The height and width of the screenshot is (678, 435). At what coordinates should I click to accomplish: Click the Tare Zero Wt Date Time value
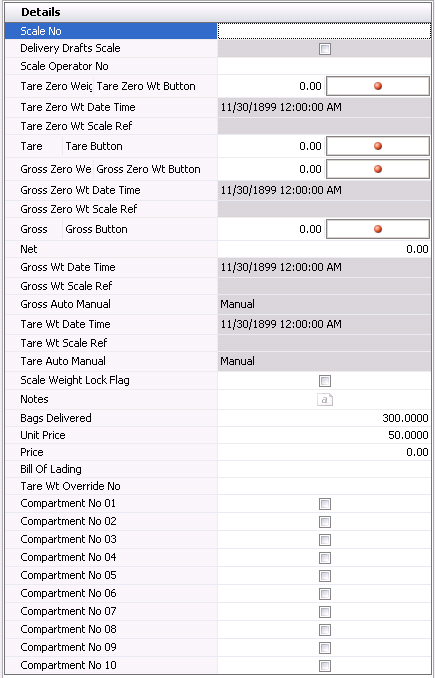tap(281, 107)
